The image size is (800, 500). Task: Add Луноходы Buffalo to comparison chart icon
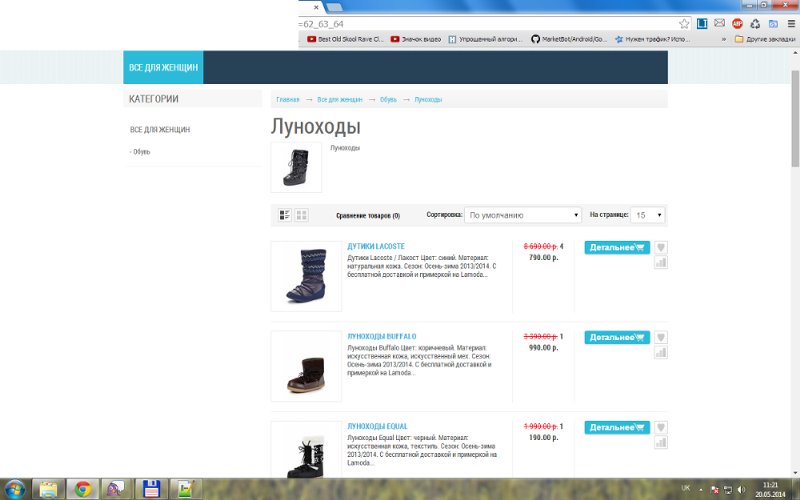click(x=661, y=353)
